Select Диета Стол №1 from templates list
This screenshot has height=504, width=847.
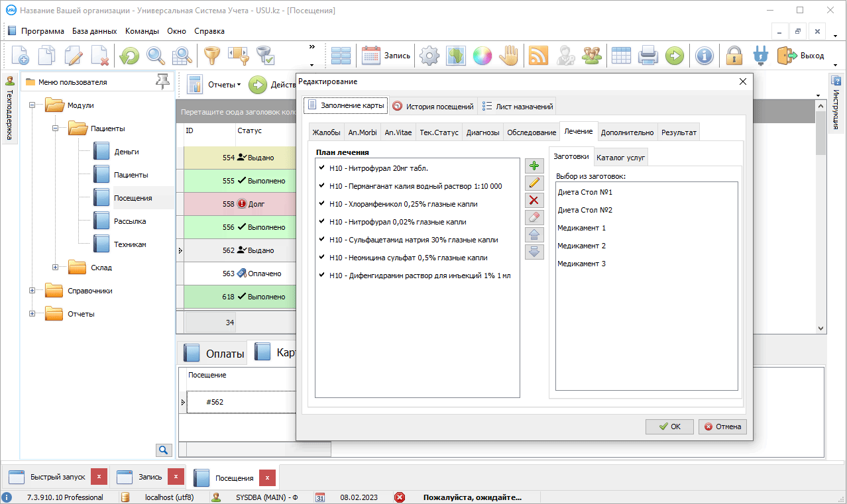click(585, 192)
